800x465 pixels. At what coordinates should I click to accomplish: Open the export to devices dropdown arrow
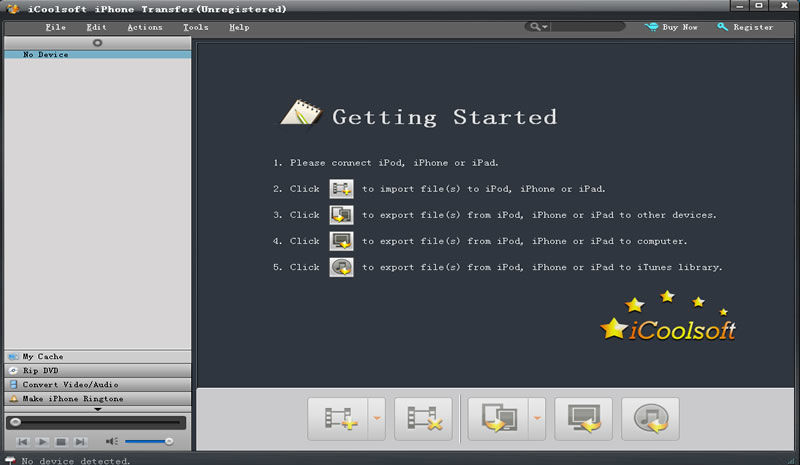(x=537, y=419)
